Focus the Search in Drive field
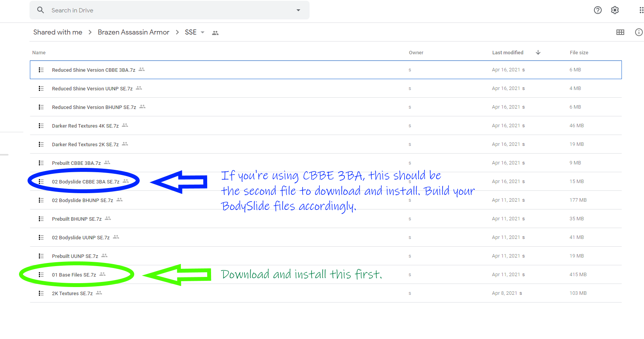Image resolution: width=644 pixels, height=339 pixels. (x=170, y=10)
